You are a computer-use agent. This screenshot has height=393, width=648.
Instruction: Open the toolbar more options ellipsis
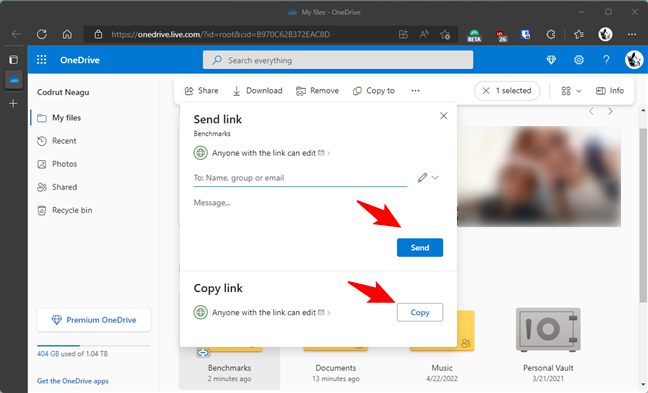pyautogui.click(x=415, y=91)
